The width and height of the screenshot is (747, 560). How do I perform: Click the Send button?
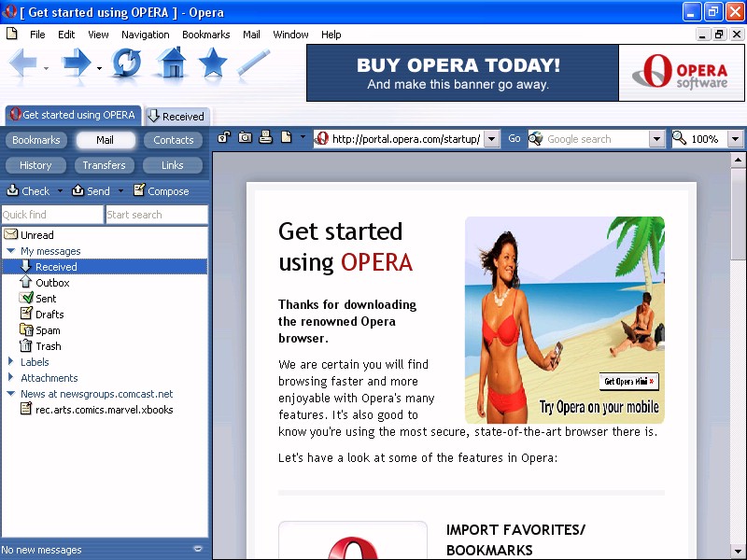[91, 191]
